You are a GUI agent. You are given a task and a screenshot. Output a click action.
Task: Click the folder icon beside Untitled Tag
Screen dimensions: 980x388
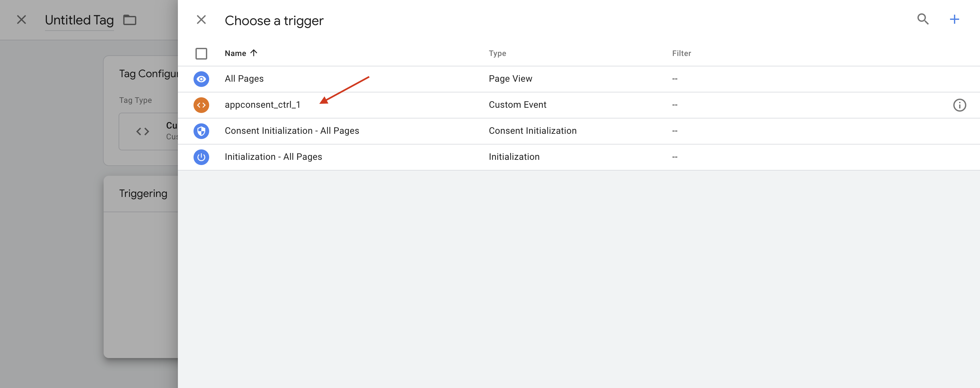point(130,20)
